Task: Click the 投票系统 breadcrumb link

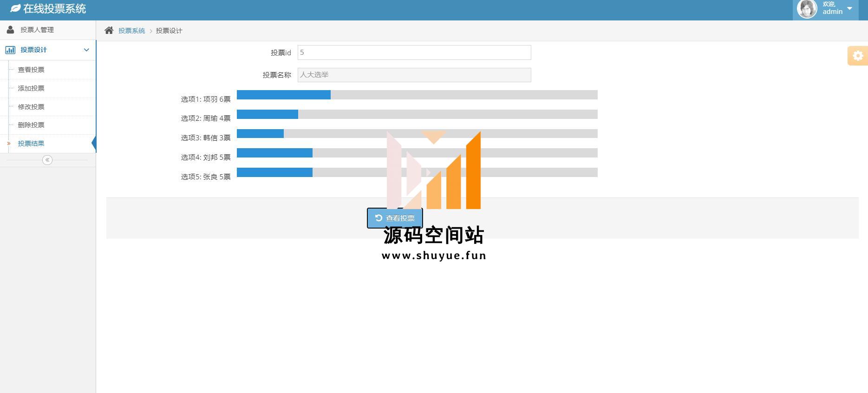Action: click(131, 31)
